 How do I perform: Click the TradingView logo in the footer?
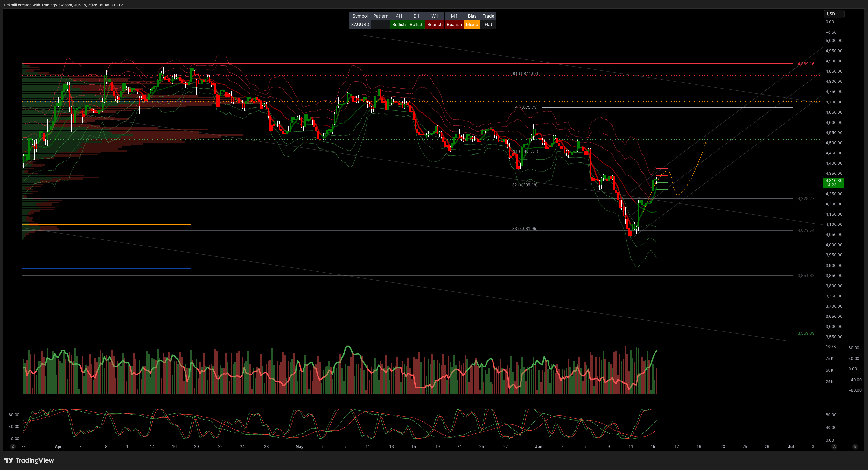29,460
